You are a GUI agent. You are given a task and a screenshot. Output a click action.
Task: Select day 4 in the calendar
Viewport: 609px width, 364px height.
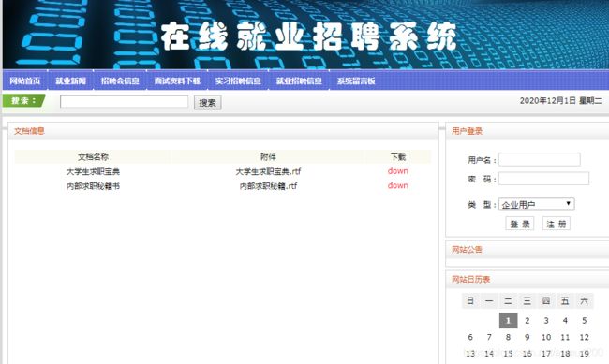pyautogui.click(x=565, y=321)
